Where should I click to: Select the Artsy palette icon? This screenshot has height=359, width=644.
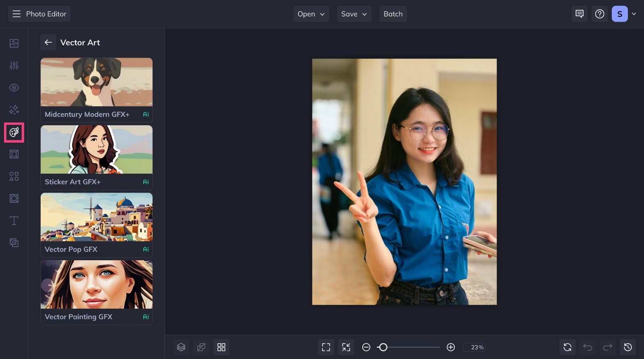[14, 132]
